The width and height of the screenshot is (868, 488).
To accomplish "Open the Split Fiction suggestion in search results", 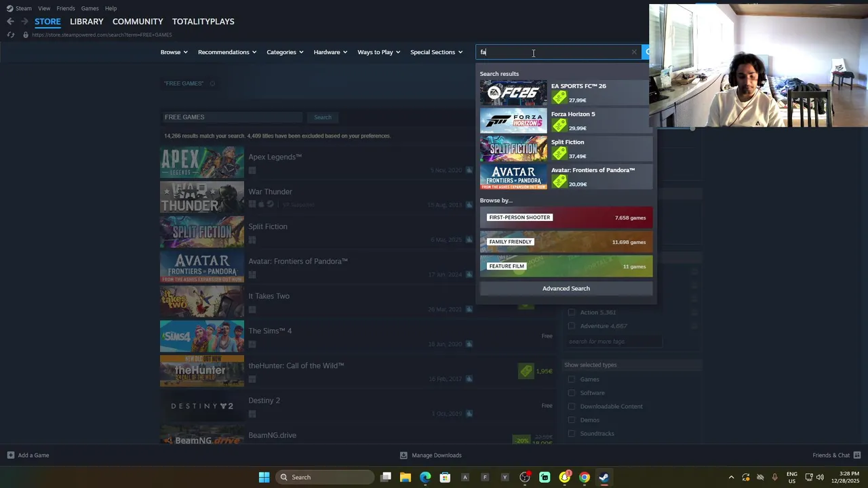I will 566,149.
